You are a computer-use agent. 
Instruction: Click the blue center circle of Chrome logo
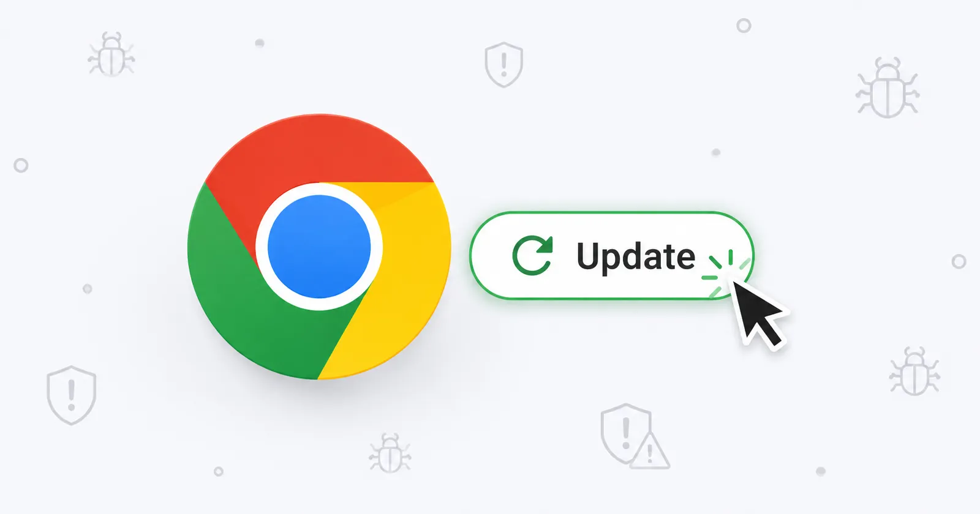319,246
